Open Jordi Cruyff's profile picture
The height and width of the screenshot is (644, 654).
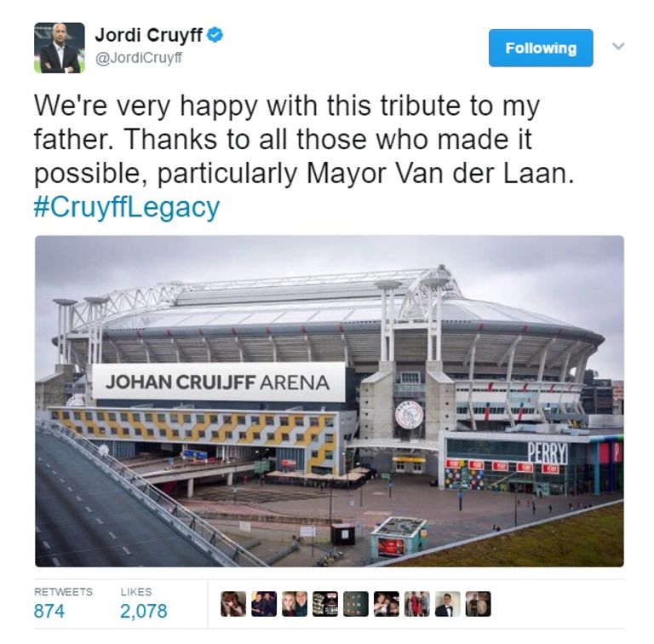[x=60, y=48]
